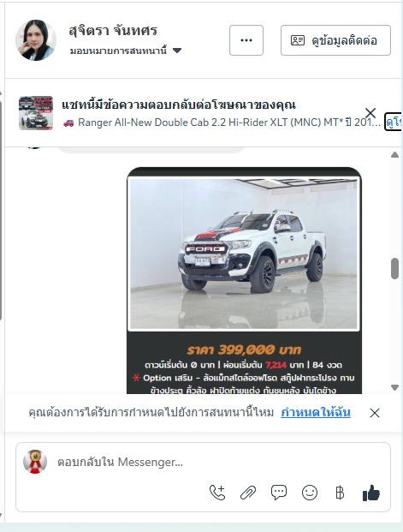
Task: Dismiss the assignment prompt with X
Action: (x=375, y=413)
